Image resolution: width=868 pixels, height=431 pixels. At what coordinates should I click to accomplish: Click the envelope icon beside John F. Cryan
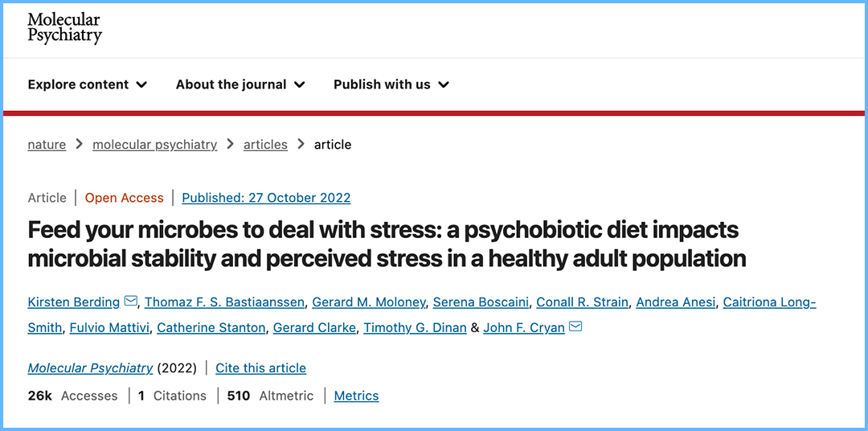click(x=575, y=327)
